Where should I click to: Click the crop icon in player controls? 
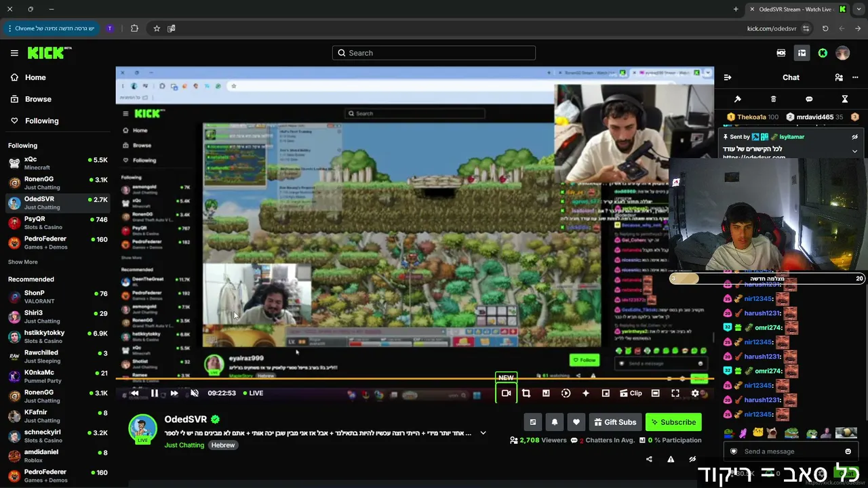click(526, 393)
